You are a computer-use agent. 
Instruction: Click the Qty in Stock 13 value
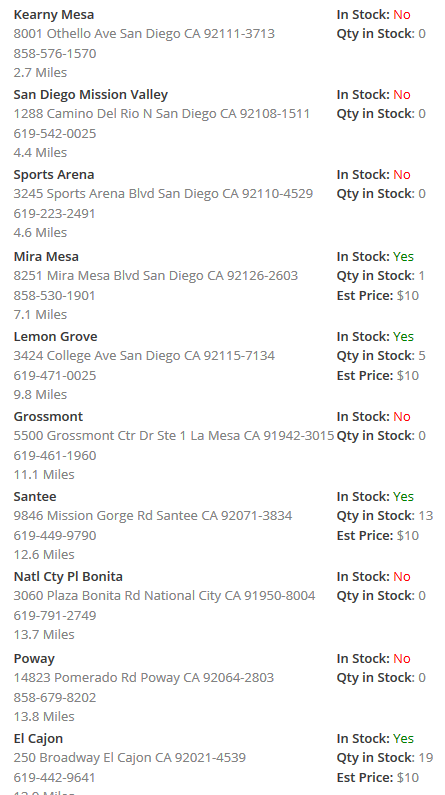426,516
